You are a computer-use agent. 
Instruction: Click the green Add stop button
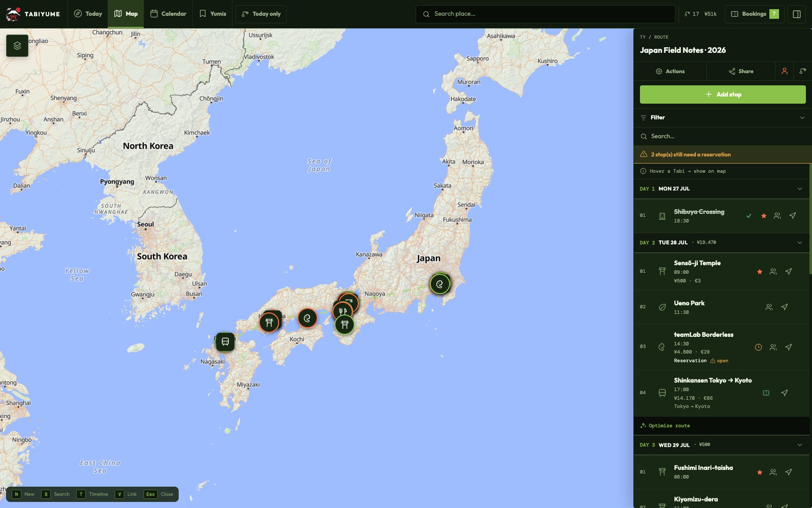coord(723,94)
